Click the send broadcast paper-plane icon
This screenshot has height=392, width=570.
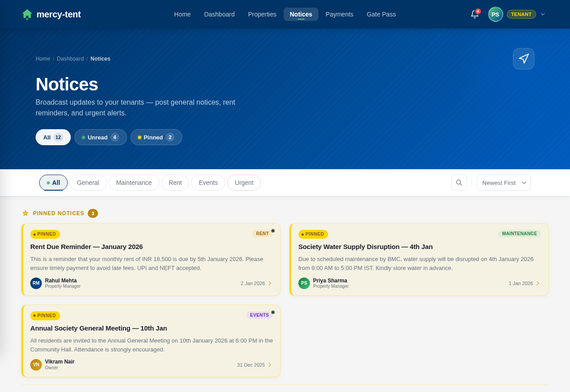pyautogui.click(x=523, y=58)
